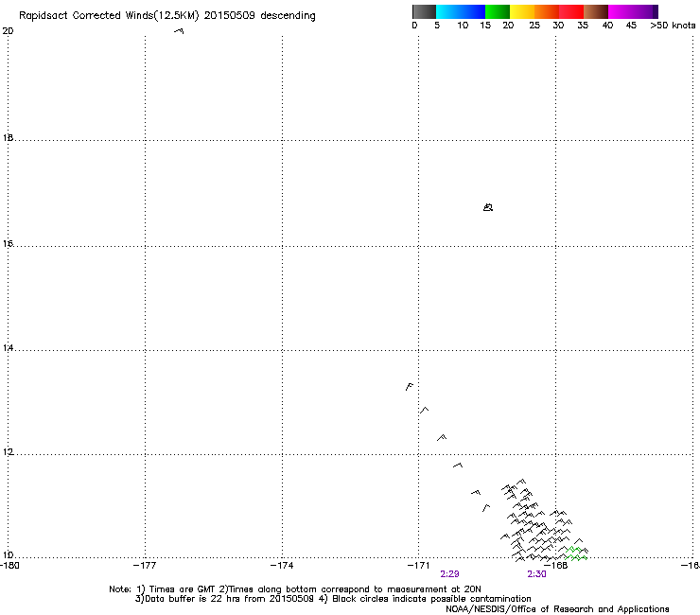Click the longitude label '-180'
Screen dimensions: 700x615
click(x=9, y=566)
